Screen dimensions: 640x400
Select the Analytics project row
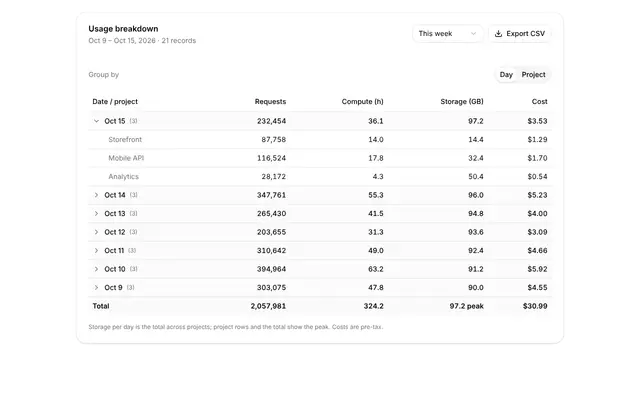tap(320, 176)
